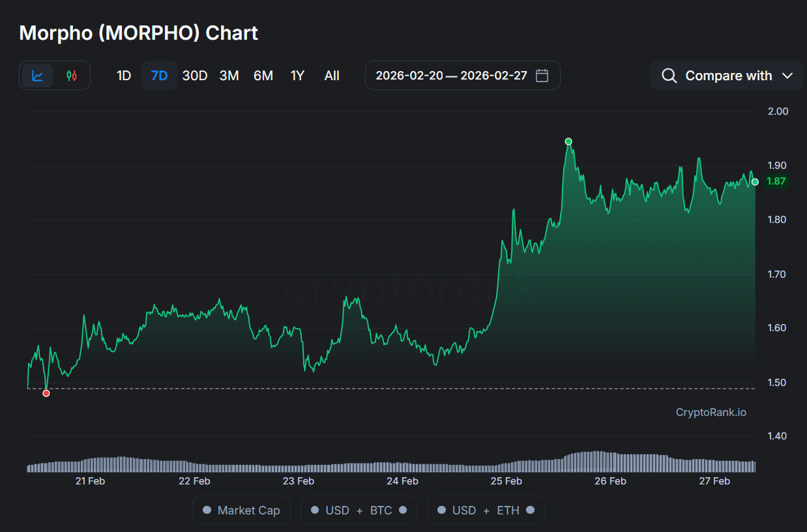Click the 1.50 price axis label
The image size is (807, 532).
[778, 382]
